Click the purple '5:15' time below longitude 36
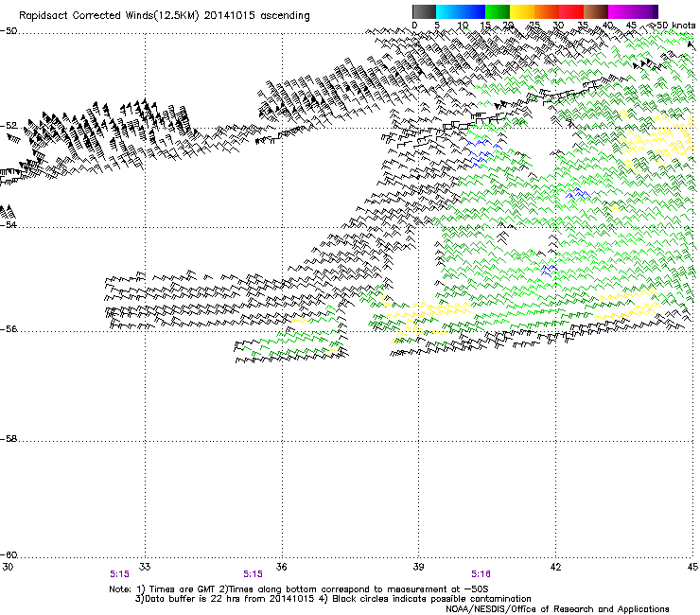 click(253, 574)
